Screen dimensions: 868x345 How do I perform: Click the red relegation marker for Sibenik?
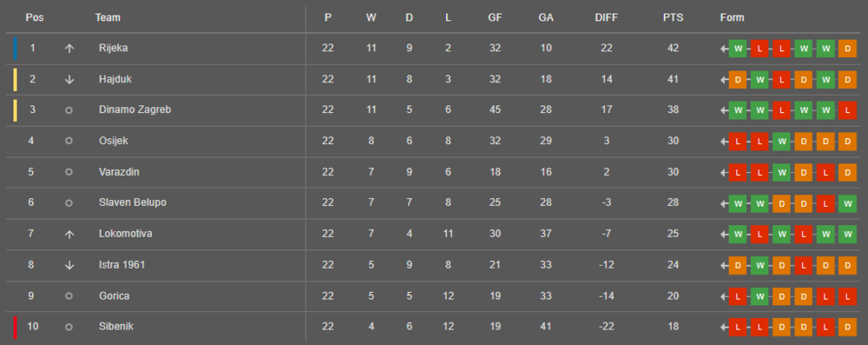15,328
